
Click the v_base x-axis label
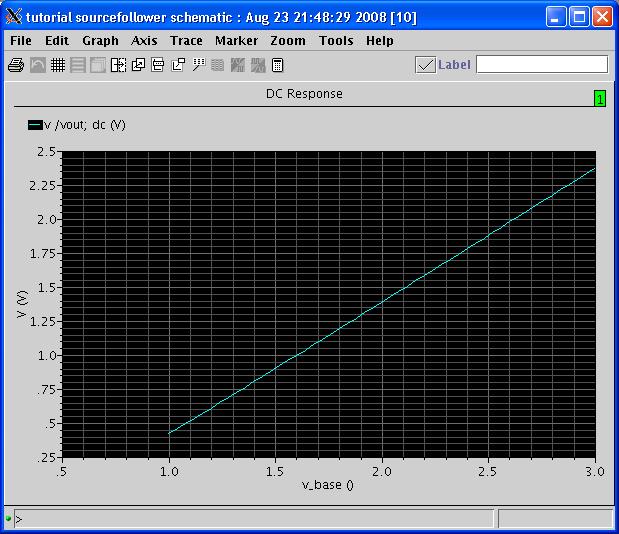[x=328, y=486]
